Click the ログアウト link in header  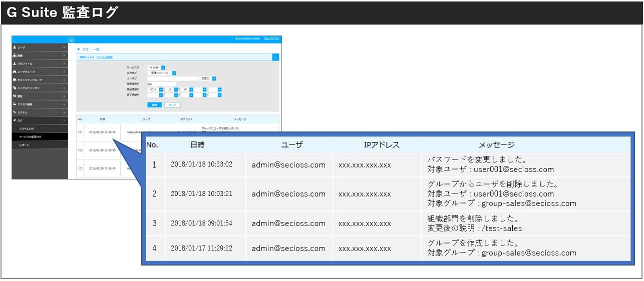pos(272,38)
